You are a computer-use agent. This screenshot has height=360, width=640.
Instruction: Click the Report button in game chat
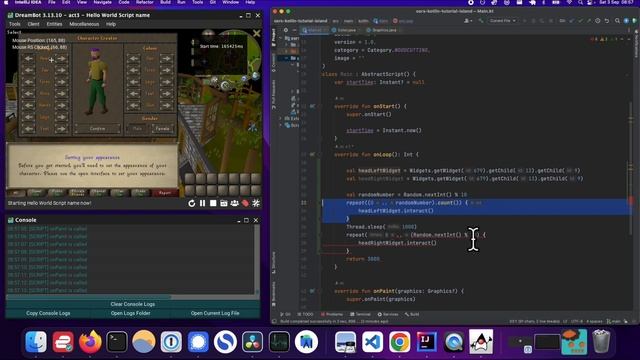[165, 193]
